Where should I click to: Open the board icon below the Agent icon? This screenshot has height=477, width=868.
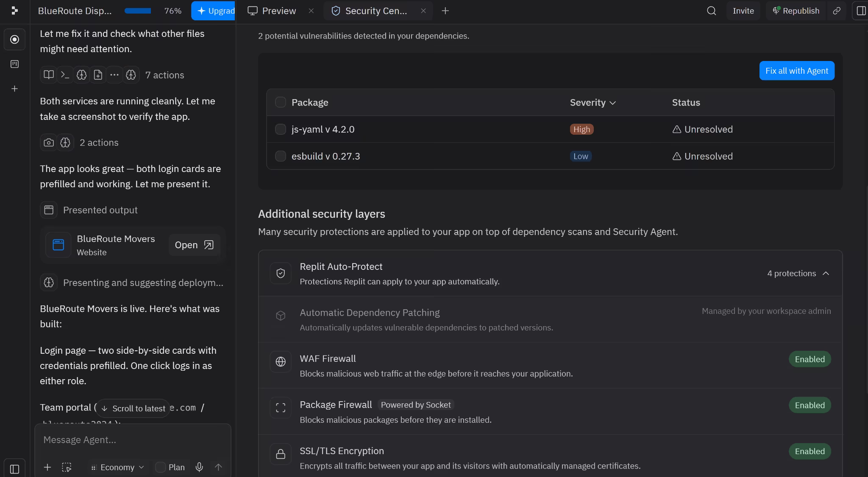(14, 64)
